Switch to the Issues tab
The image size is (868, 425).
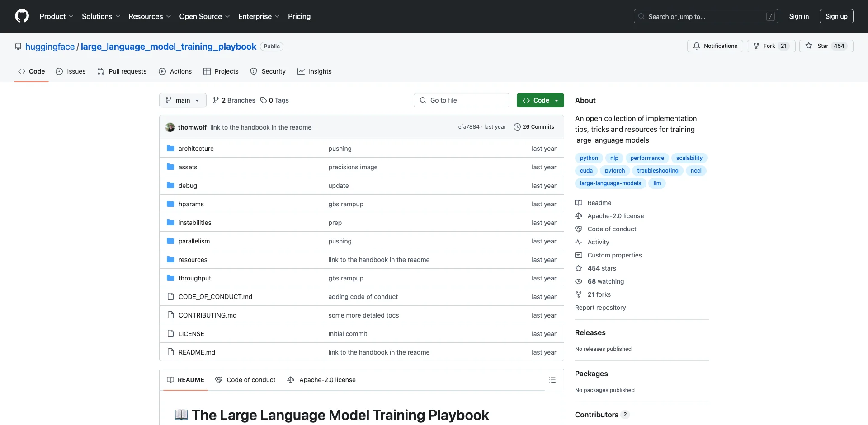[x=71, y=71]
